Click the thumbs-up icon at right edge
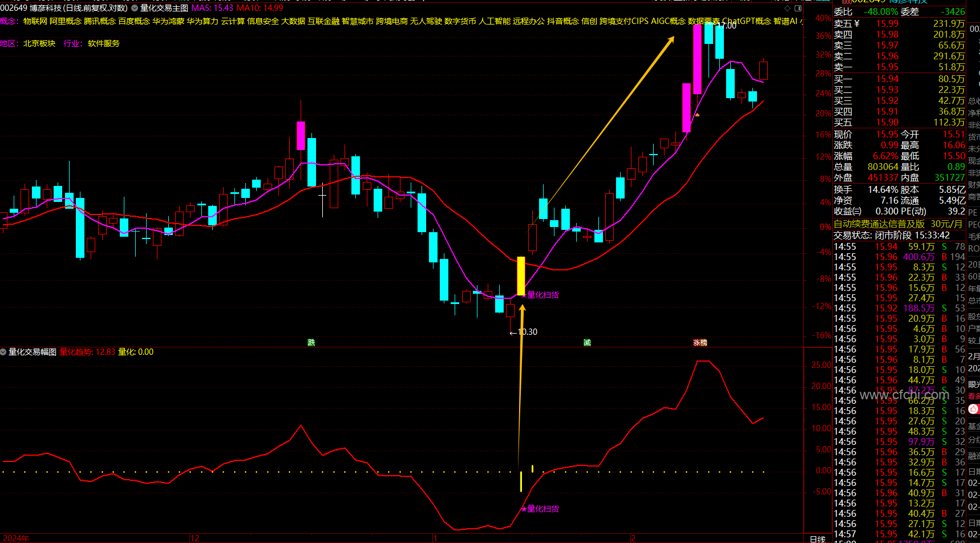 click(x=974, y=408)
